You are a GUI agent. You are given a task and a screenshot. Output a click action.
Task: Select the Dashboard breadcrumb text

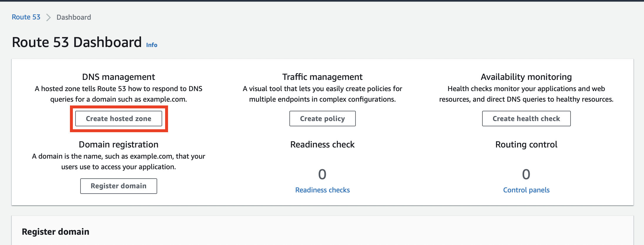tap(74, 17)
